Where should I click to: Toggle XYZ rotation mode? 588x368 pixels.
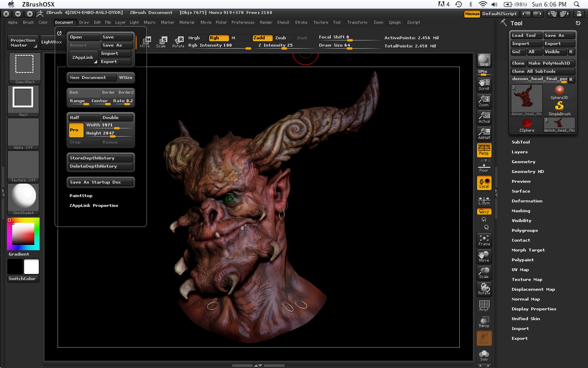coord(484,211)
